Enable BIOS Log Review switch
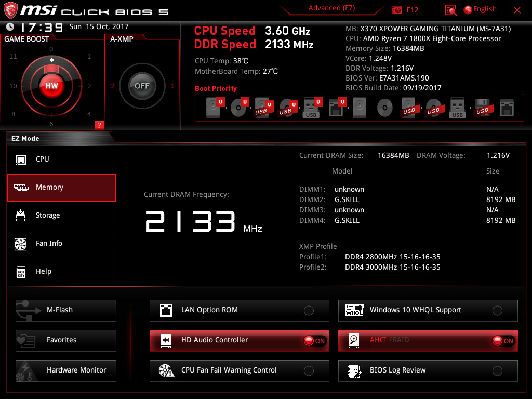 point(497,371)
